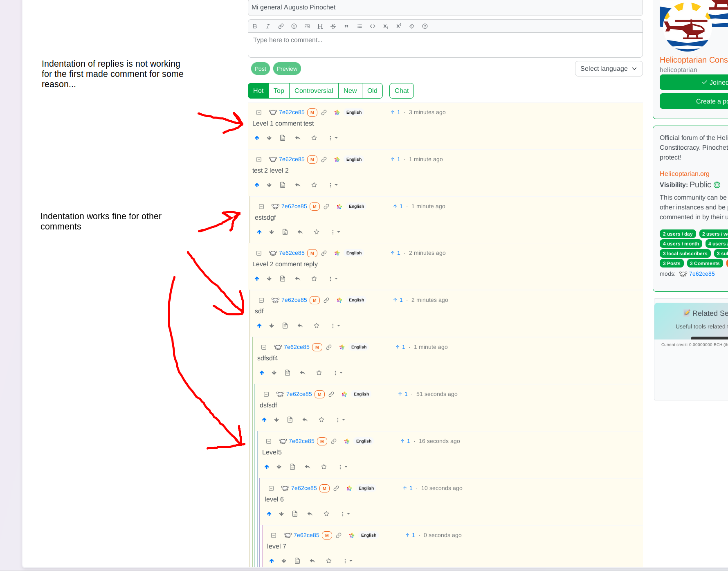The width and height of the screenshot is (728, 571).
Task: Sort comments by Controversial
Action: point(313,91)
